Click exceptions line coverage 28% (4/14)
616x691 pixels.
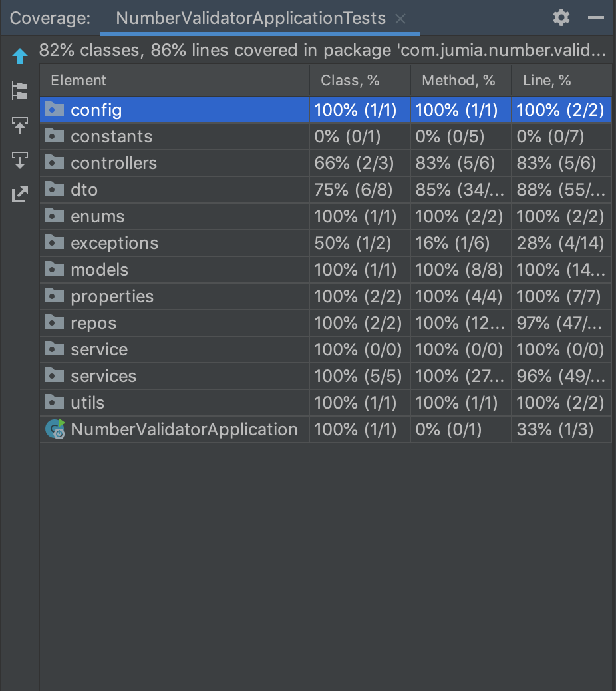(560, 243)
